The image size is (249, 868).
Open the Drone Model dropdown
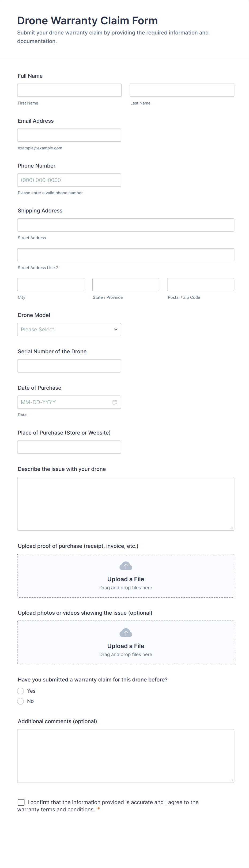tap(69, 330)
